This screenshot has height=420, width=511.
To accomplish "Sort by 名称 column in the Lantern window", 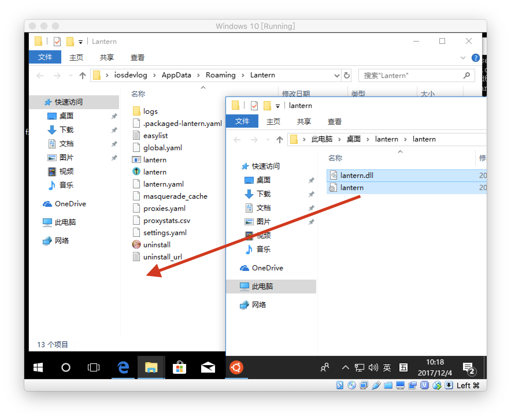I will point(138,94).
